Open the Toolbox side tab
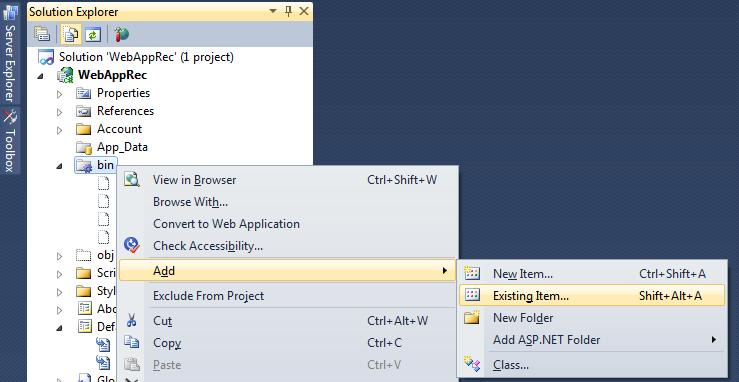Image resolution: width=739 pixels, height=382 pixels. tap(9, 141)
